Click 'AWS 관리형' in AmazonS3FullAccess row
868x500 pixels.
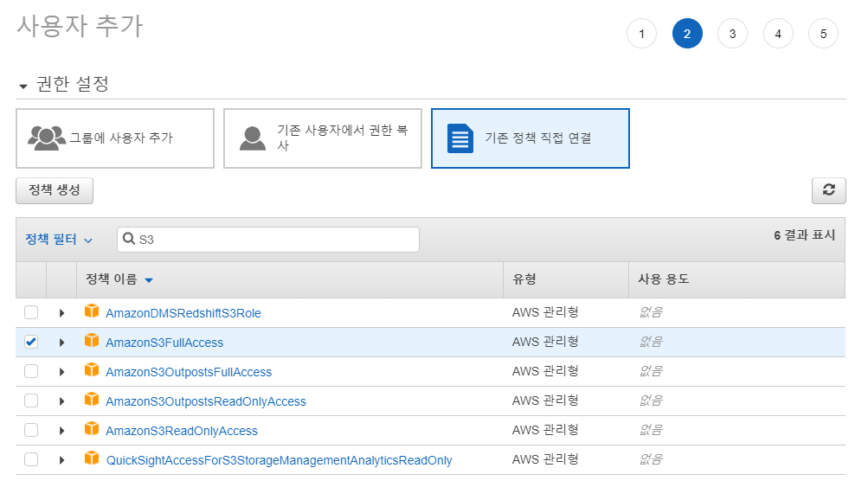tap(545, 342)
